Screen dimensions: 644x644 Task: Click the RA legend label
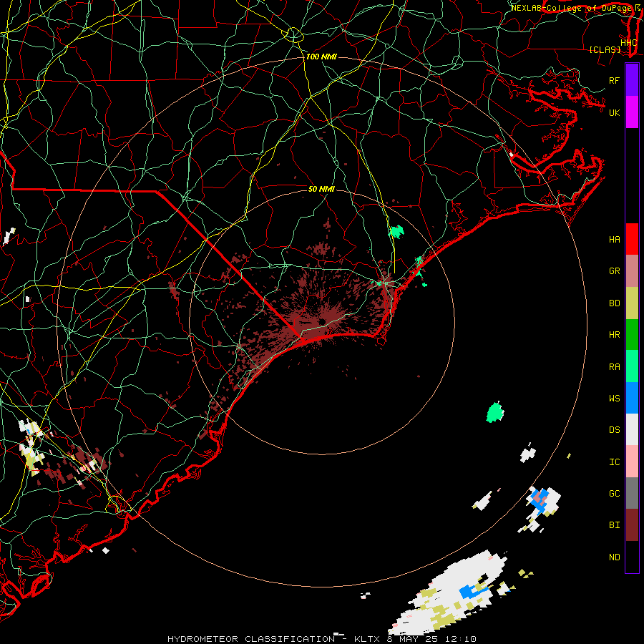tap(614, 367)
